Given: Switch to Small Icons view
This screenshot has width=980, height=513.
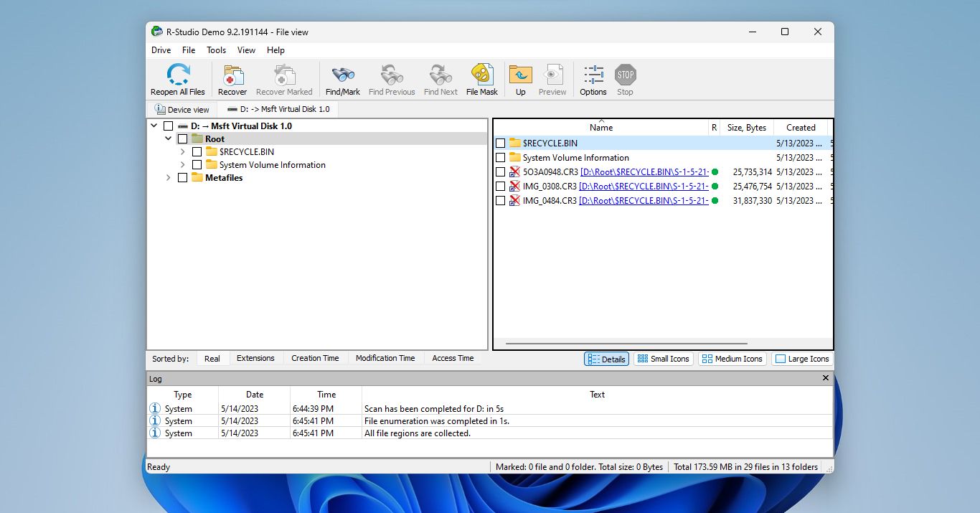Looking at the screenshot, I should (663, 359).
